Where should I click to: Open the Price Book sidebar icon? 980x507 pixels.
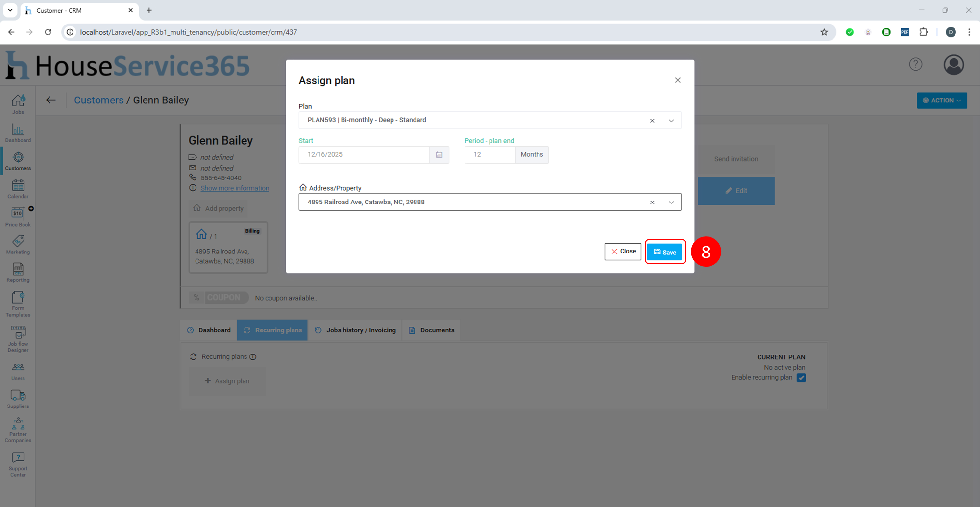pyautogui.click(x=18, y=217)
